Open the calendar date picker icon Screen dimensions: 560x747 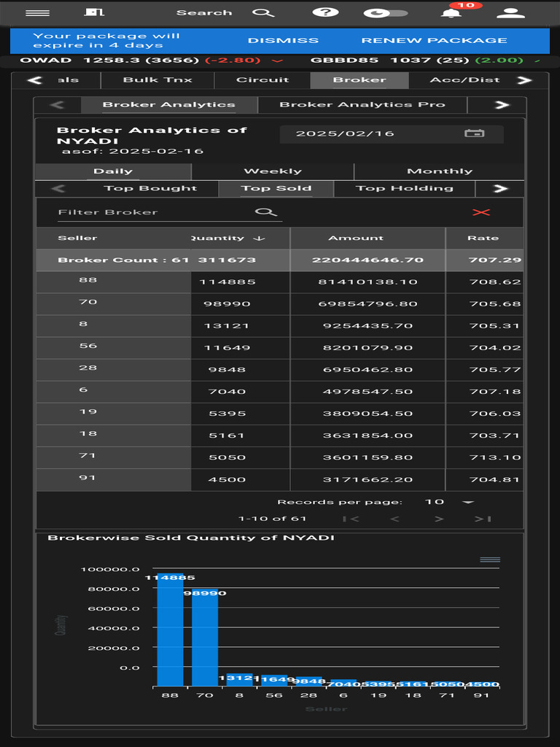[474, 133]
